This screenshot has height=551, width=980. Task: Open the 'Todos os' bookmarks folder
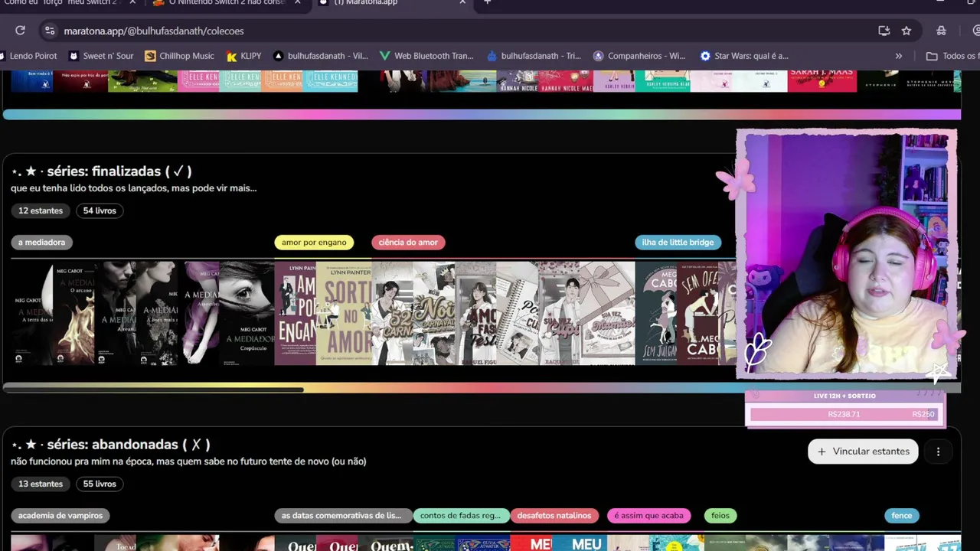(952, 56)
